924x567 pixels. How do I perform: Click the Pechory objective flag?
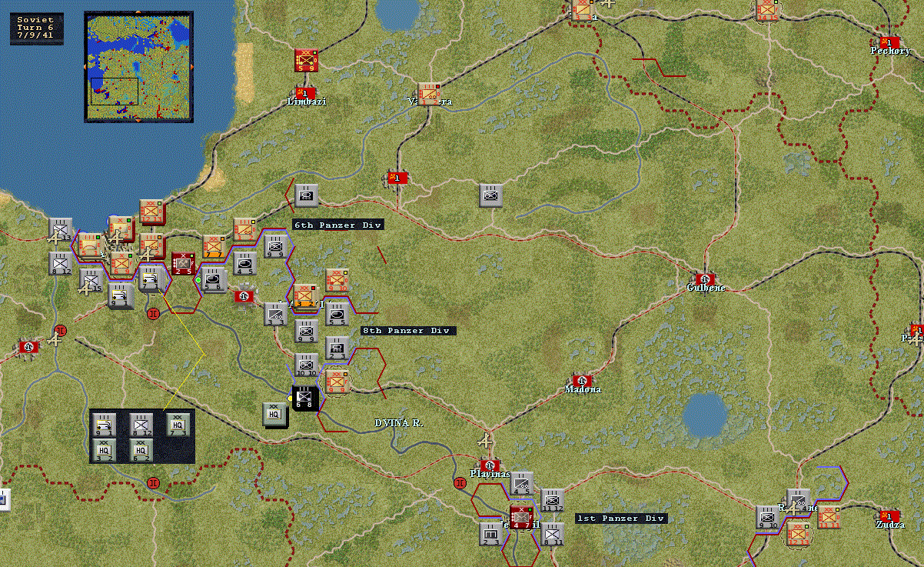890,42
